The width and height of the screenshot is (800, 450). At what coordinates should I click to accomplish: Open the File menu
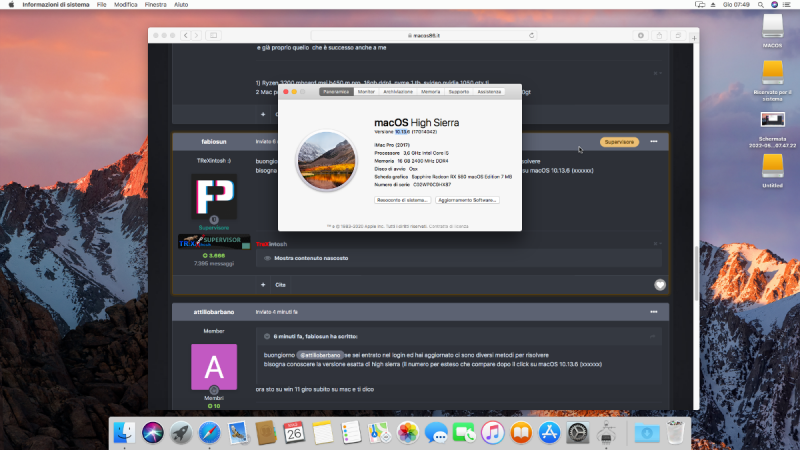[x=102, y=5]
